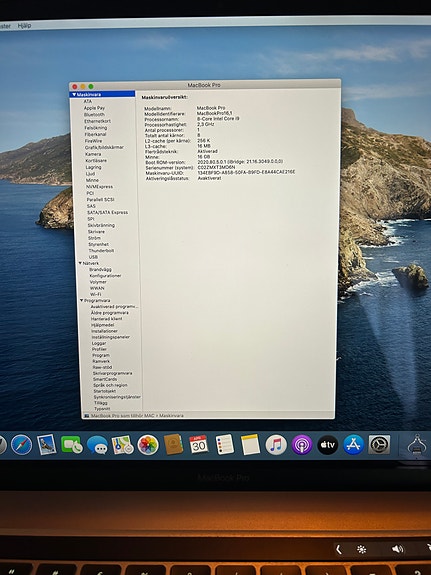The height and width of the screenshot is (575, 431).
Task: Open the Calendar showing 30
Action: click(x=198, y=444)
